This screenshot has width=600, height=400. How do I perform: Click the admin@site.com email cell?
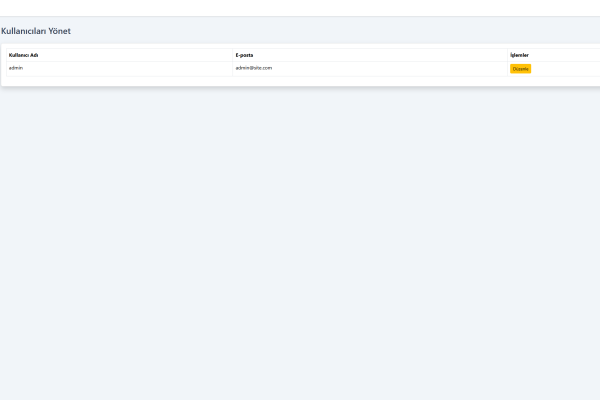[x=254, y=68]
